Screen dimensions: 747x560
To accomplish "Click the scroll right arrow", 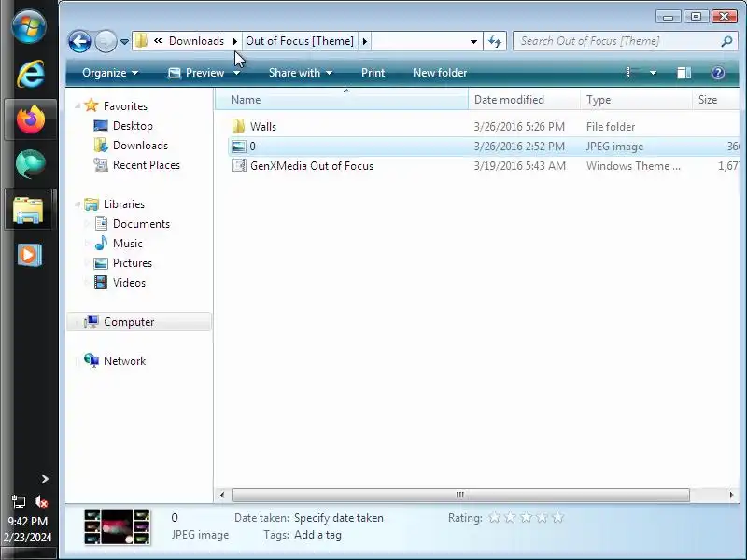I will point(731,495).
